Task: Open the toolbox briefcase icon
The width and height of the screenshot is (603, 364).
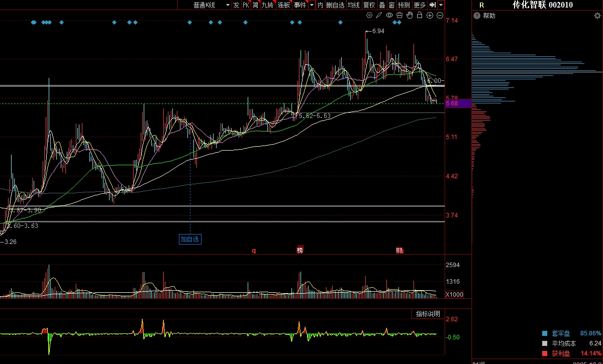Action: point(399,15)
